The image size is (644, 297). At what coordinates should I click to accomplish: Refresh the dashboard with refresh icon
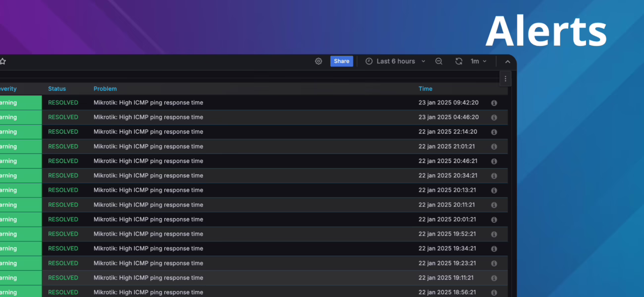pos(459,61)
